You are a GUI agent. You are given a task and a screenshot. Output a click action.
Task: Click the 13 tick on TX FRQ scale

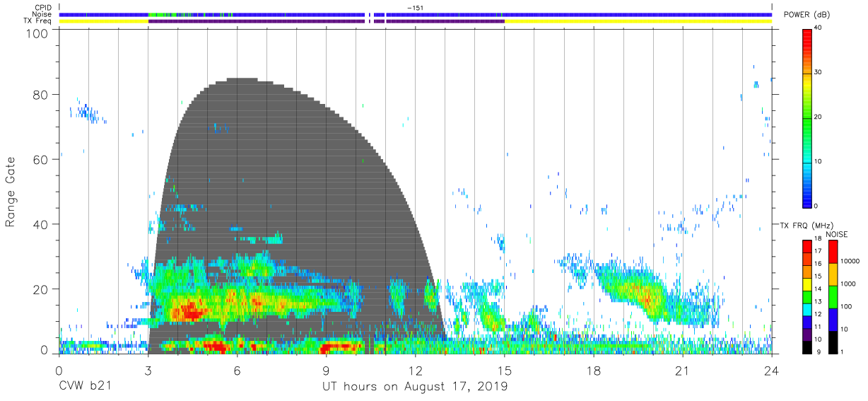818,301
